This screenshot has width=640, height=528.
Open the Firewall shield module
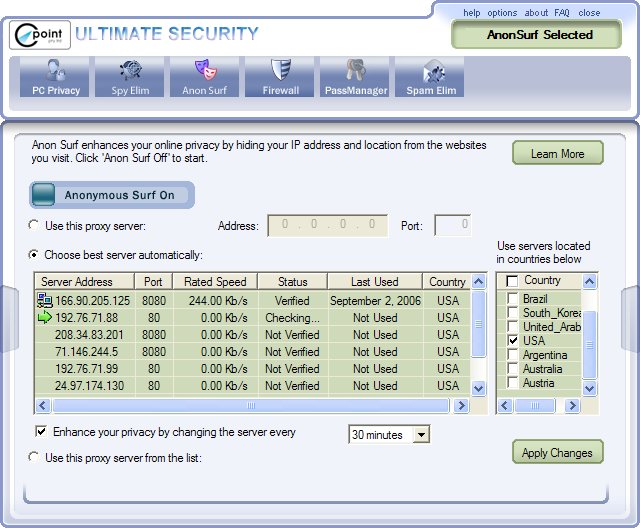[280, 77]
